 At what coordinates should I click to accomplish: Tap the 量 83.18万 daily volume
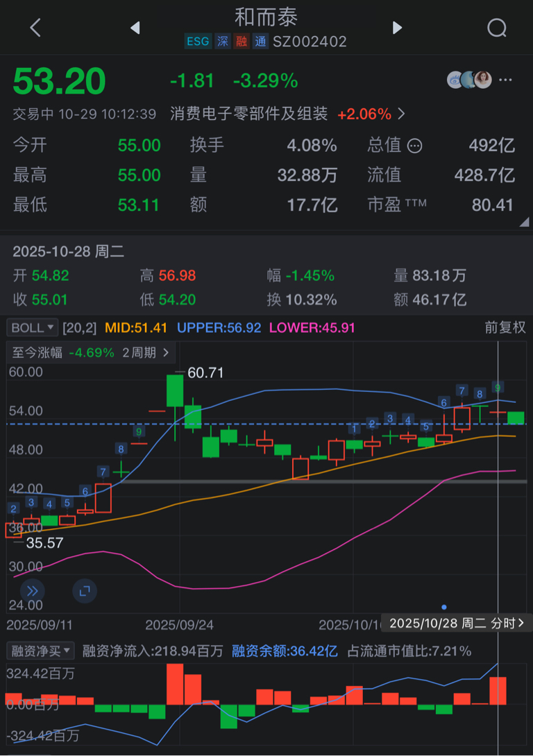coord(430,275)
